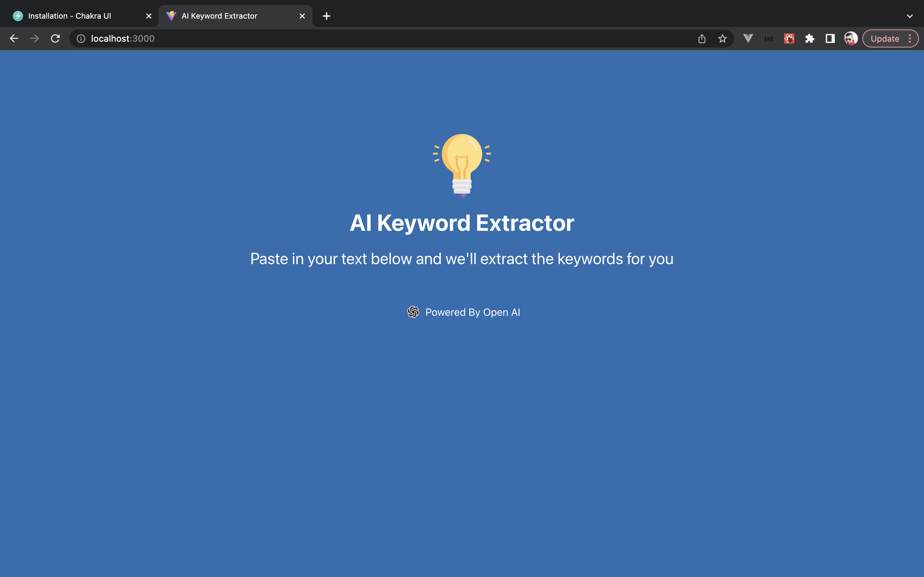Click the OpenAI logo
924x577 pixels.
pos(414,312)
